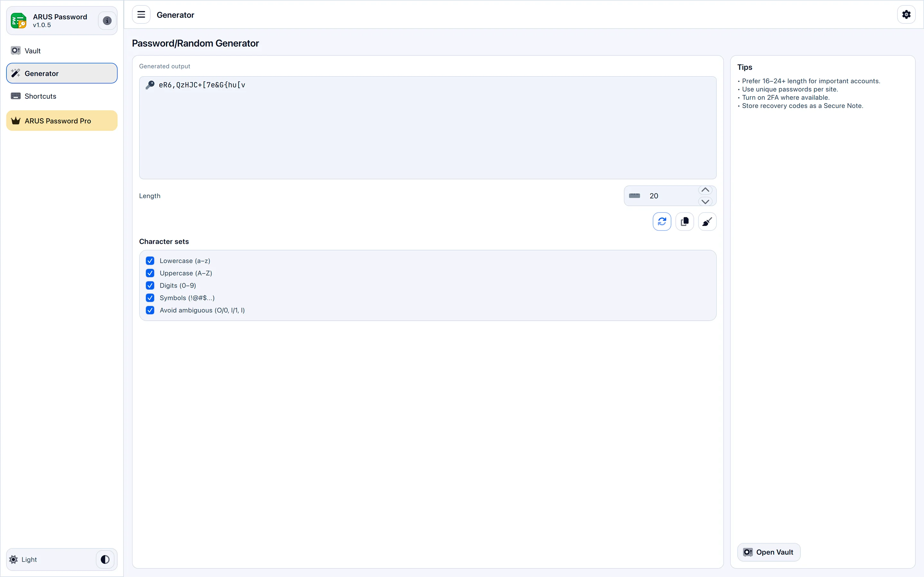Image resolution: width=924 pixels, height=577 pixels.
Task: Select the Generator menu item
Action: click(x=42, y=73)
